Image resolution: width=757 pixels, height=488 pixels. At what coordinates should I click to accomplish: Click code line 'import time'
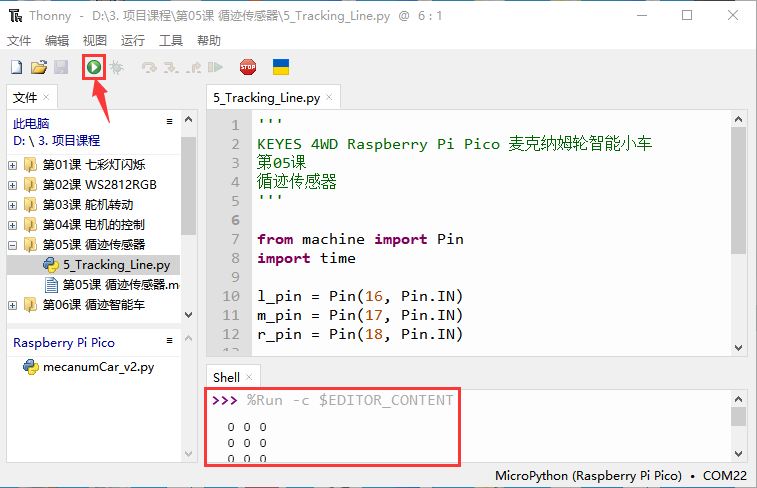tap(307, 258)
